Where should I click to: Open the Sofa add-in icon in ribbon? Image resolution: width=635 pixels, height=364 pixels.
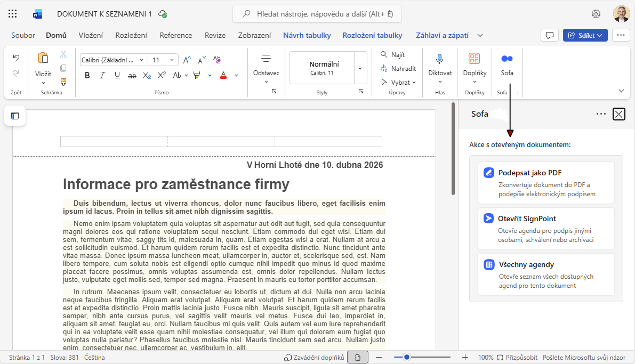507,59
